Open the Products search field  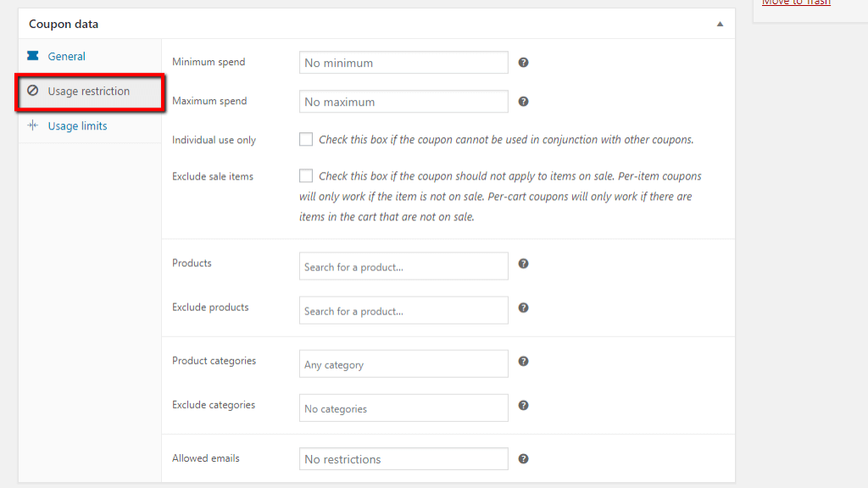point(403,266)
